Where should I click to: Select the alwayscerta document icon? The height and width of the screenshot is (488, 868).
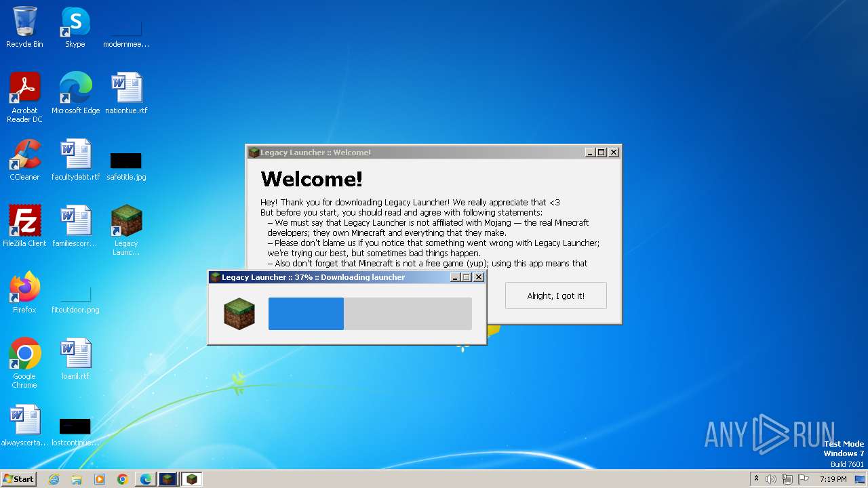pyautogui.click(x=24, y=426)
